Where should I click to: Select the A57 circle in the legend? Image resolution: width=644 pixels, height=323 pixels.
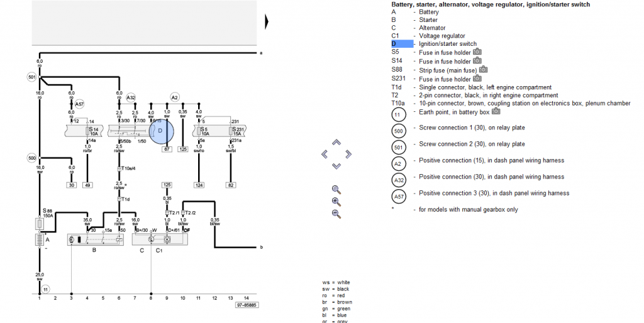pos(399,197)
